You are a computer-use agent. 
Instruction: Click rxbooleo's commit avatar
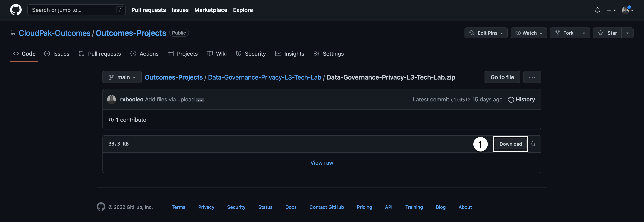click(x=111, y=99)
